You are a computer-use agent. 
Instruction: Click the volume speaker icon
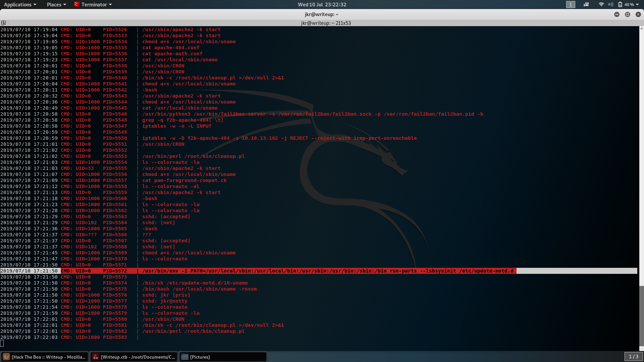click(x=610, y=4)
